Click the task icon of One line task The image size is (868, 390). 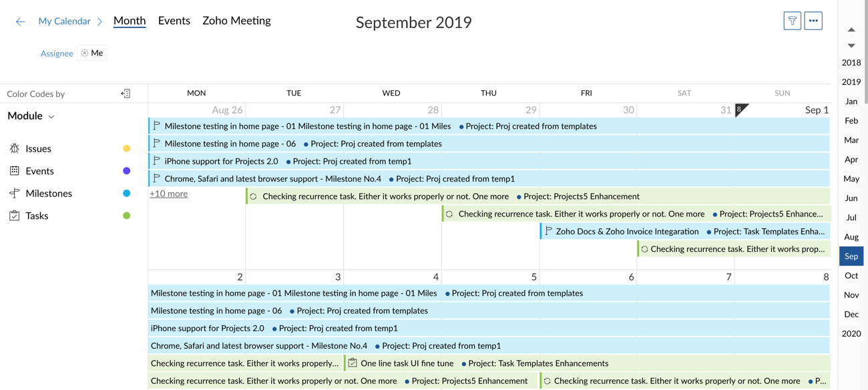[x=353, y=363]
